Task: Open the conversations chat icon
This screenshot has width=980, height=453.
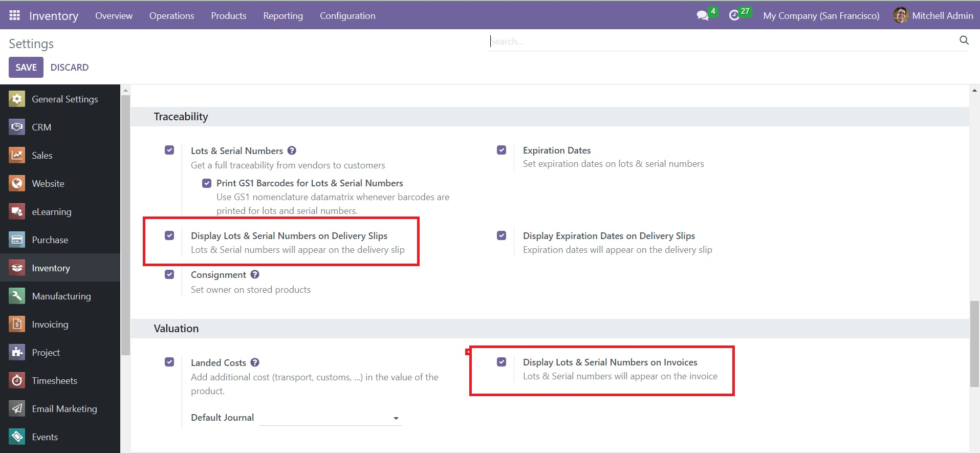Action: pyautogui.click(x=703, y=15)
